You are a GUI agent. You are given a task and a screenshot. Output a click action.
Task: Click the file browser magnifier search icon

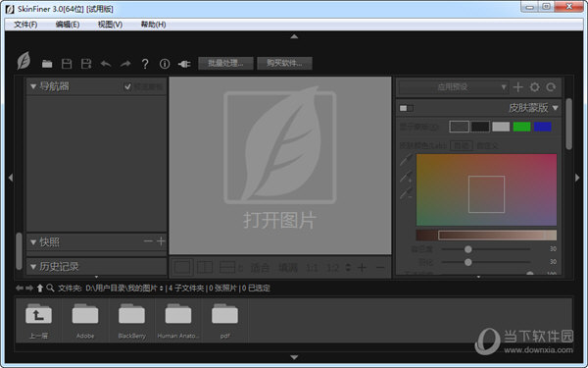[50, 288]
